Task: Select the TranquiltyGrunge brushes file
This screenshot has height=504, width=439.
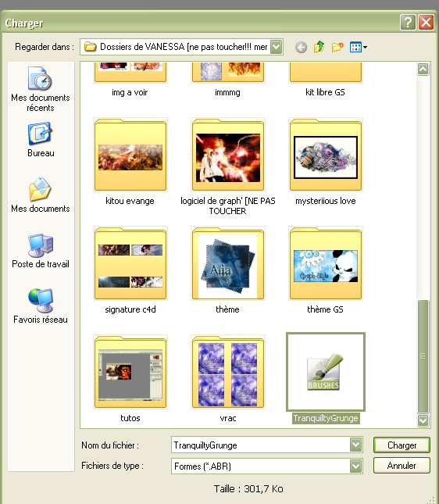Action: tap(326, 377)
